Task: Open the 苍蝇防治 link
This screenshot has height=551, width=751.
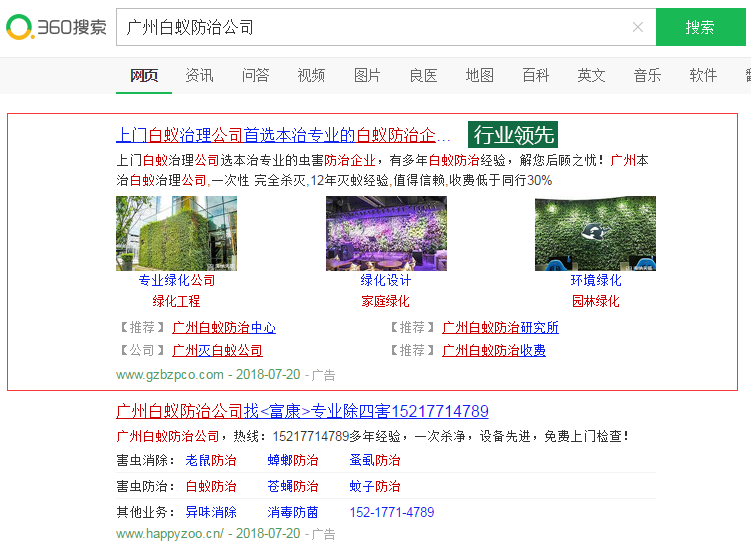Action: click(x=293, y=486)
